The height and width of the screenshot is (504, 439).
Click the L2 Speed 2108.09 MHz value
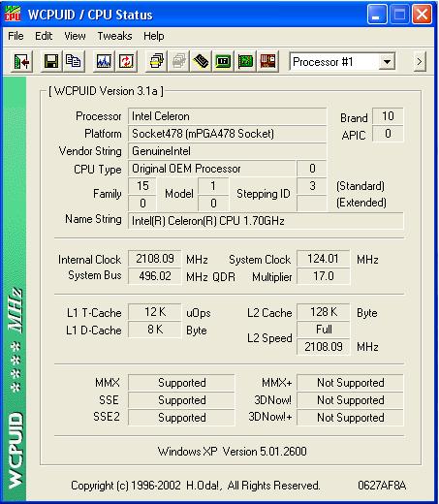[323, 347]
